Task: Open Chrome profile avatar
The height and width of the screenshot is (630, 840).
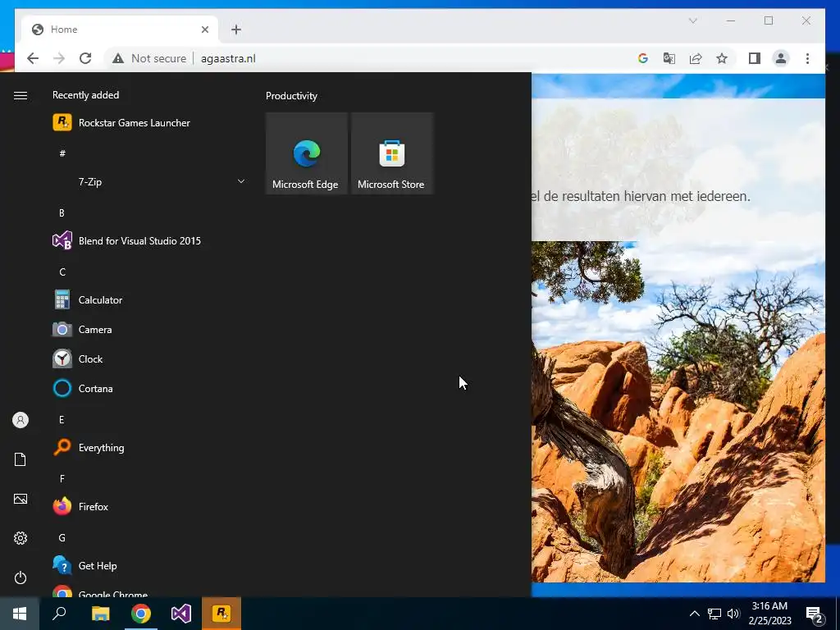Action: coord(781,58)
